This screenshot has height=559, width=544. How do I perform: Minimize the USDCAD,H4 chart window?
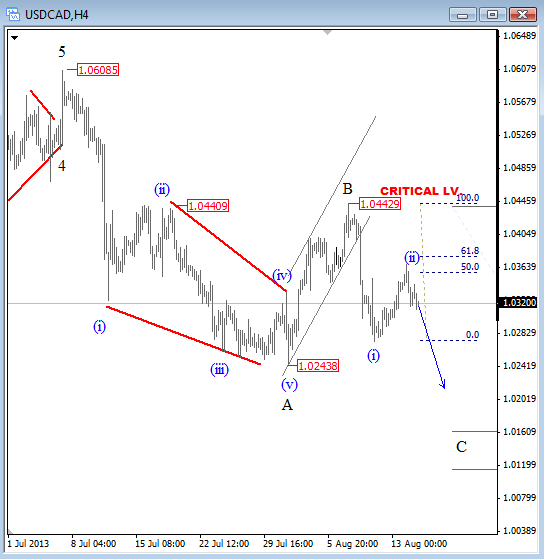[462, 15]
